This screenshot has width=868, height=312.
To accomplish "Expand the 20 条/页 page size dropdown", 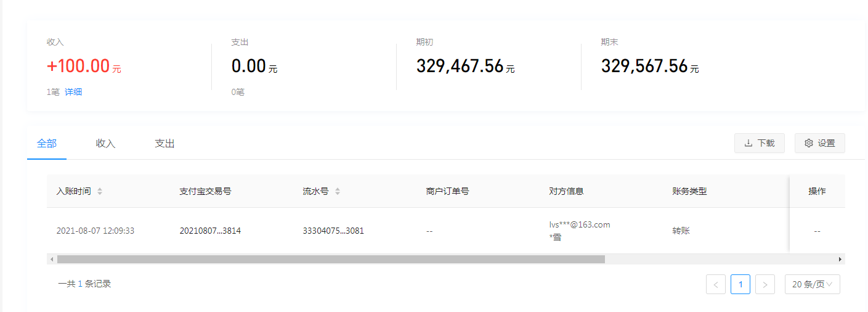I will pos(812,284).
